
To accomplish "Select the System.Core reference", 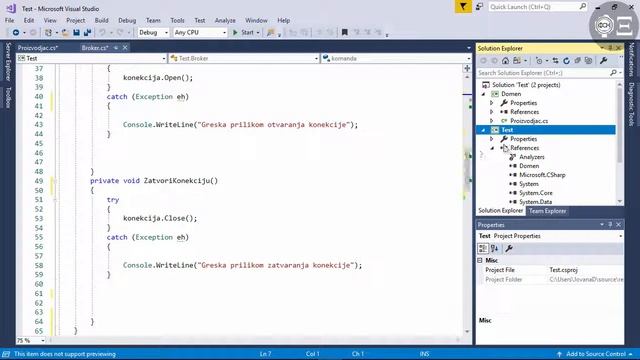I will (536, 193).
